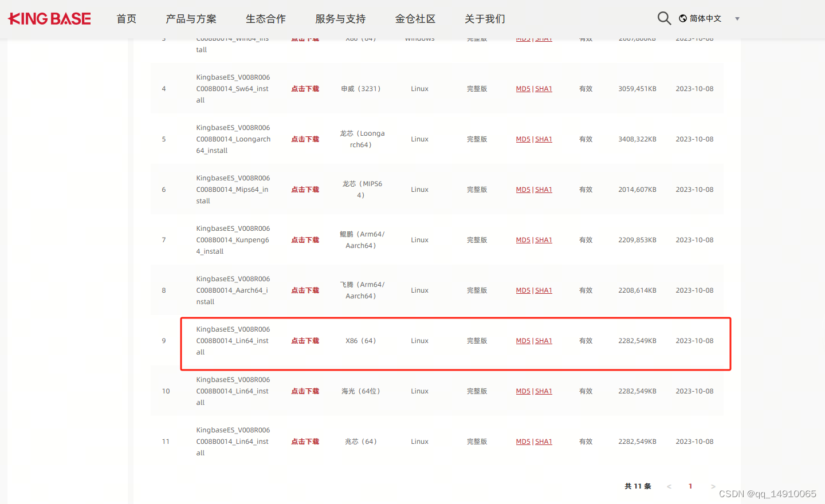Select page 1 in pagination
Viewport: 825px width, 504px height.
690,486
